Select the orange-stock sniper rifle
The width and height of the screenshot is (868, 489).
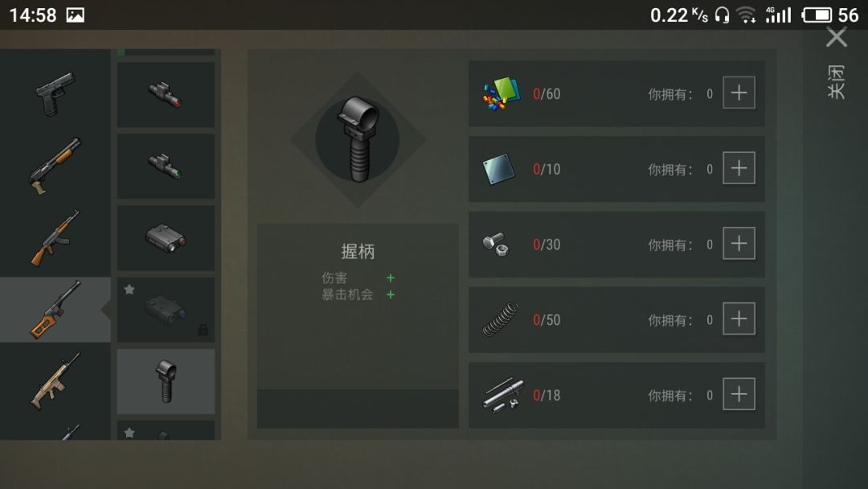pos(55,310)
